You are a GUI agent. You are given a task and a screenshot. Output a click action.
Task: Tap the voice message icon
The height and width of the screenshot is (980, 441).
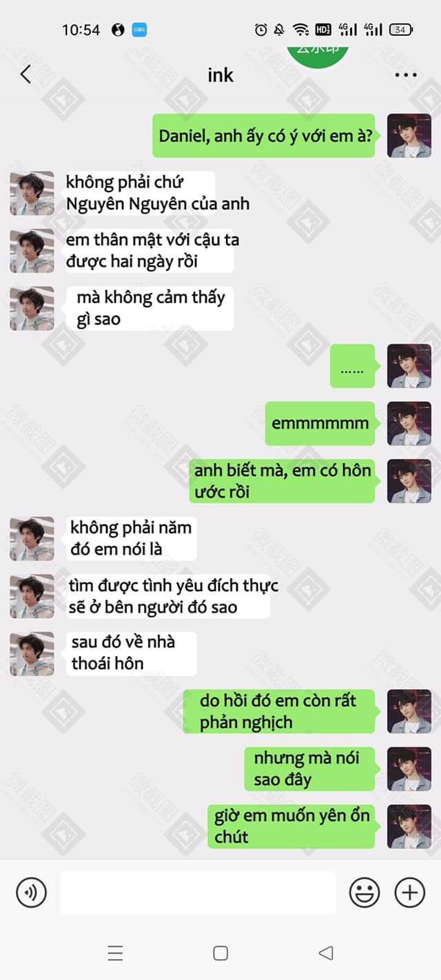tap(31, 892)
